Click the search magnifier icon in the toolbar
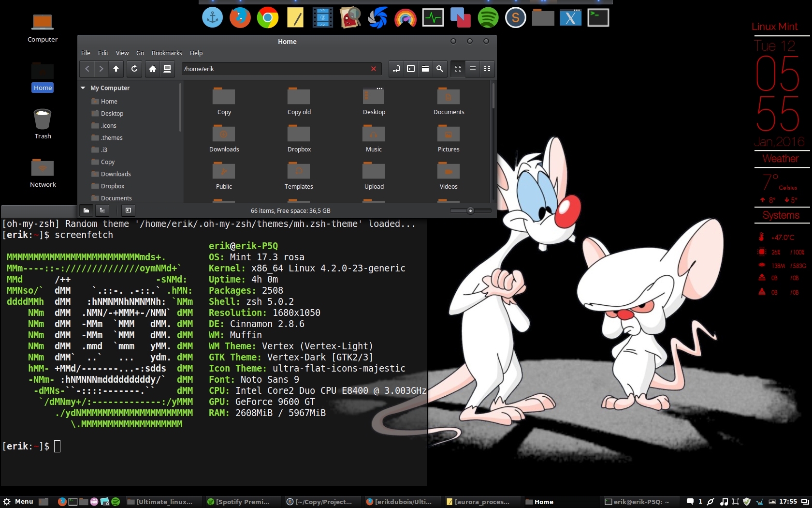Image resolution: width=812 pixels, height=508 pixels. tap(440, 69)
